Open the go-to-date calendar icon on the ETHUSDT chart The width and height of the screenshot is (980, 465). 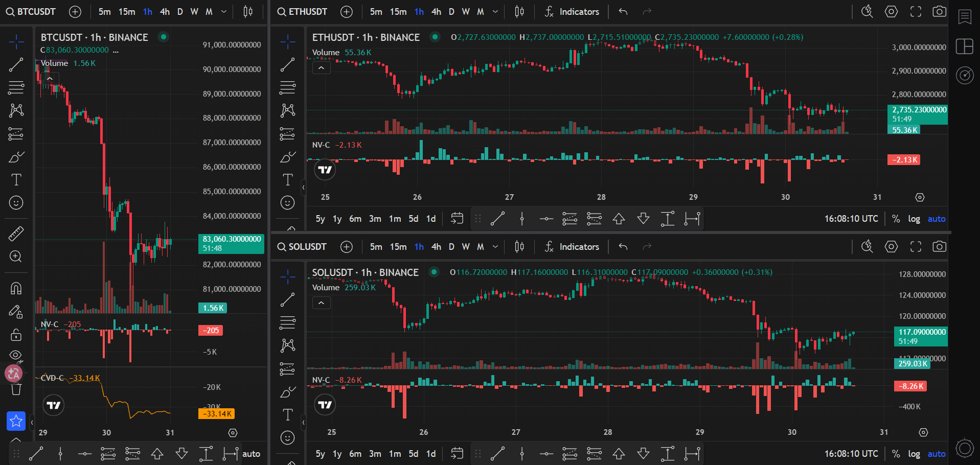click(457, 219)
